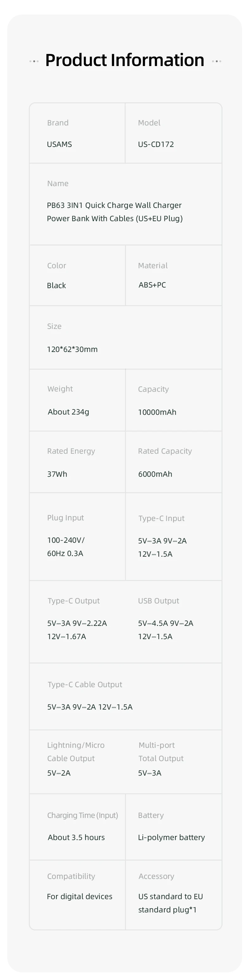
Task: Select the ABS+PC material value
Action: point(152,285)
